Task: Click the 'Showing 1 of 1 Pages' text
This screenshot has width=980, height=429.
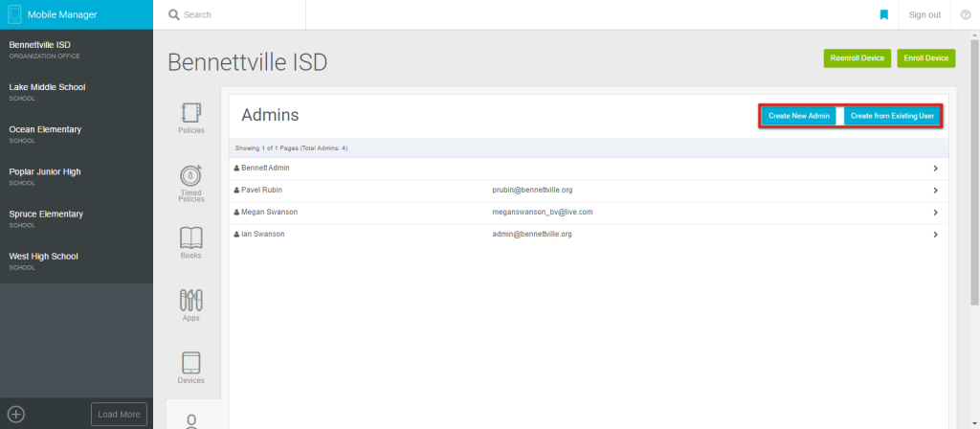Action: click(x=291, y=148)
